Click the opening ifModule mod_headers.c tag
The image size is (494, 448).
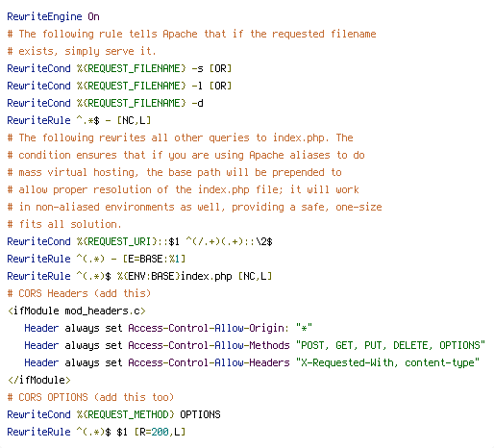(x=77, y=311)
